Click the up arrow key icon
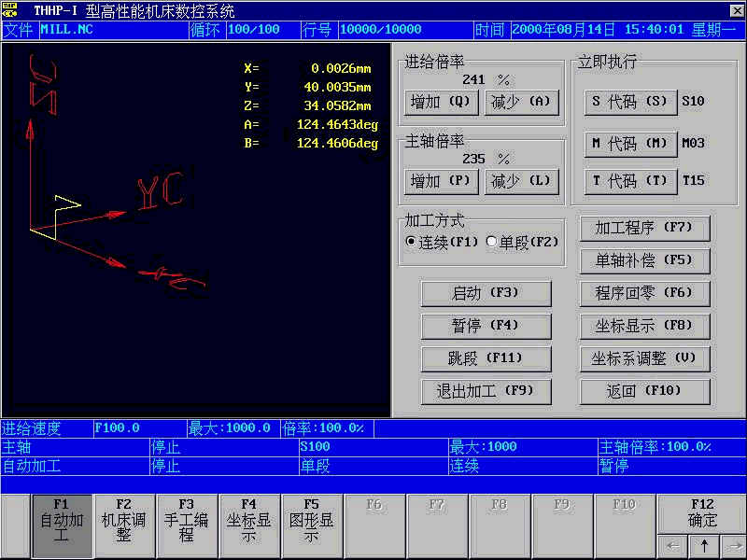Screen dimensions: 747x560 [x=704, y=546]
